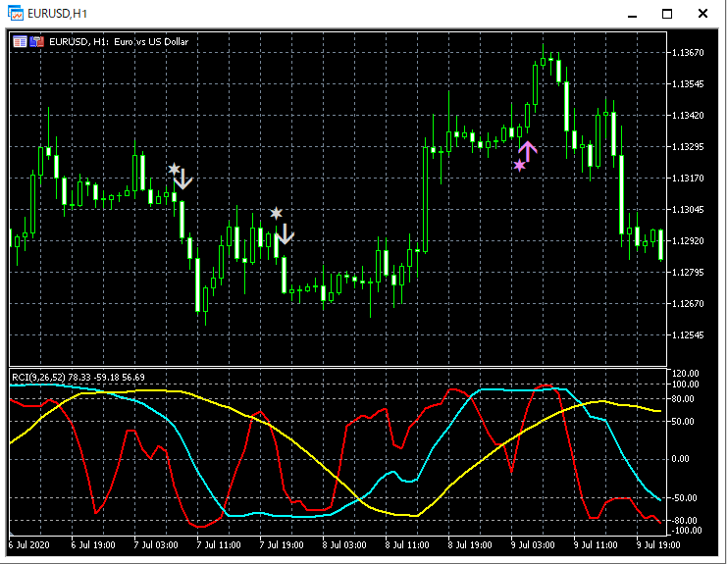
Task: Click the EURUSD,H1 window title text
Action: (57, 14)
